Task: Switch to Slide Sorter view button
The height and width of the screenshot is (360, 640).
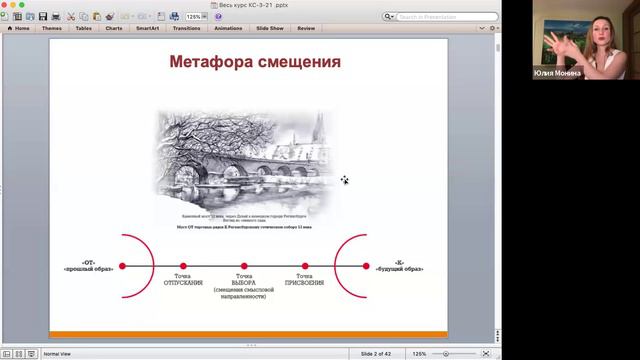Action: (x=19, y=354)
